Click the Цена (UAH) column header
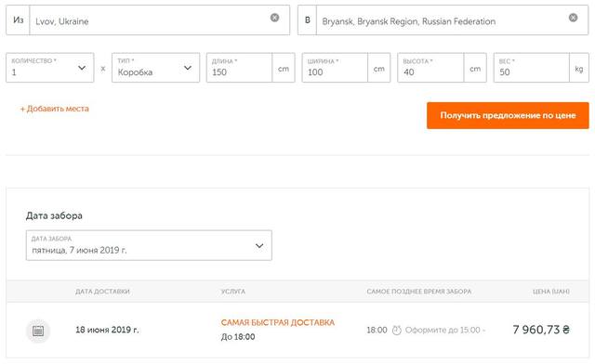 point(551,292)
